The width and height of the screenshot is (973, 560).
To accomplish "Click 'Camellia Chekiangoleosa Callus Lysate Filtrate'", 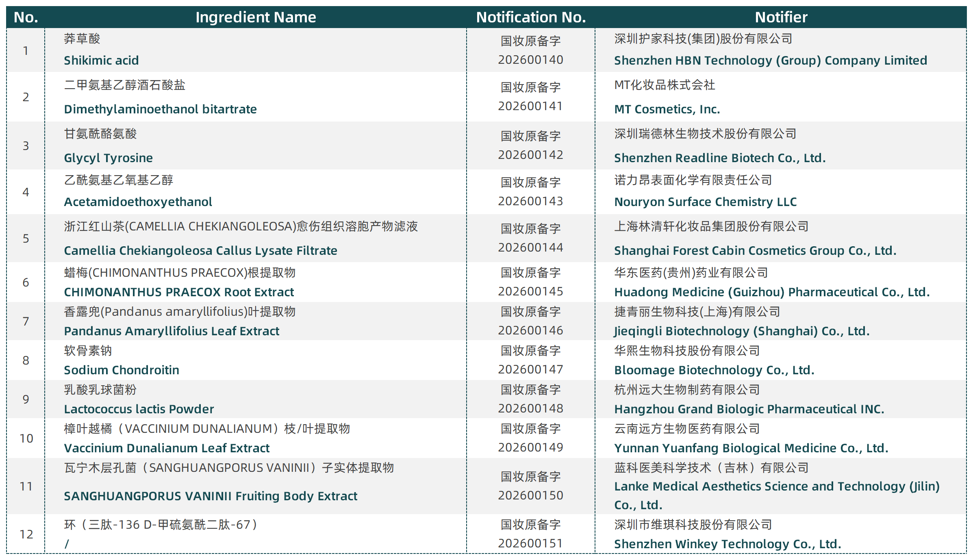I will (x=200, y=250).
